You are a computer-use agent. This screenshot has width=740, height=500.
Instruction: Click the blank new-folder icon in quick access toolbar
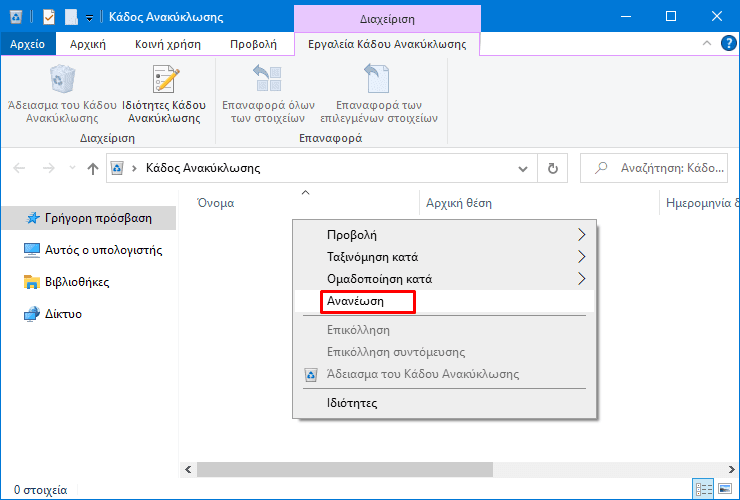click(71, 17)
